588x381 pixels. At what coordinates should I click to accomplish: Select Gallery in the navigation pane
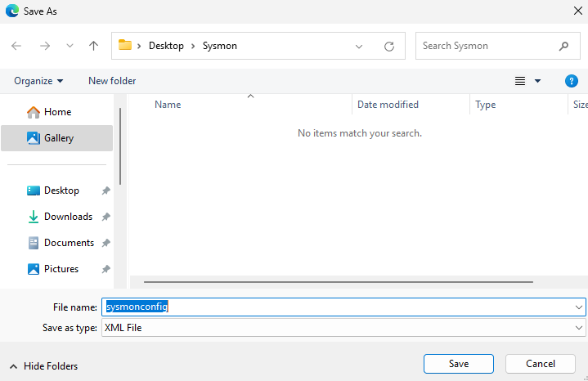point(58,138)
